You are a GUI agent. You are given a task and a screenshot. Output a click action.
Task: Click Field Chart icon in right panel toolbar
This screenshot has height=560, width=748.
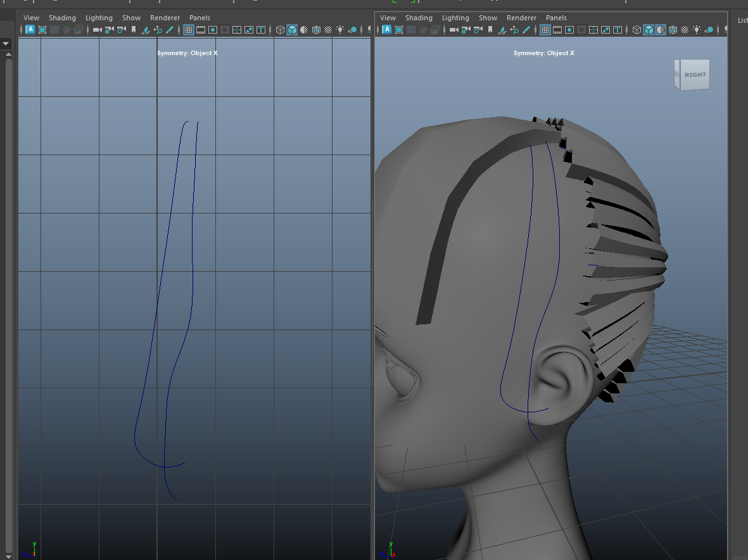[593, 30]
